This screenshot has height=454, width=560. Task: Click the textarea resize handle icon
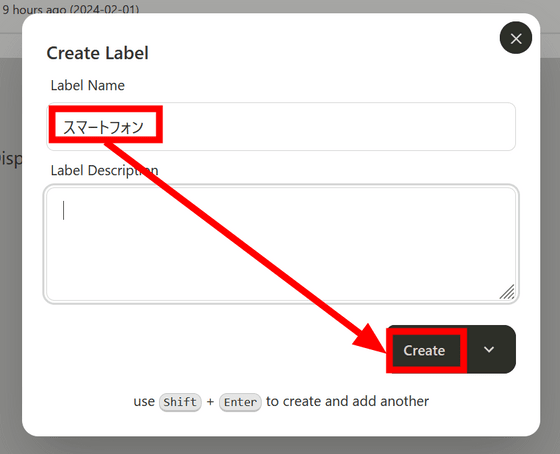[507, 291]
